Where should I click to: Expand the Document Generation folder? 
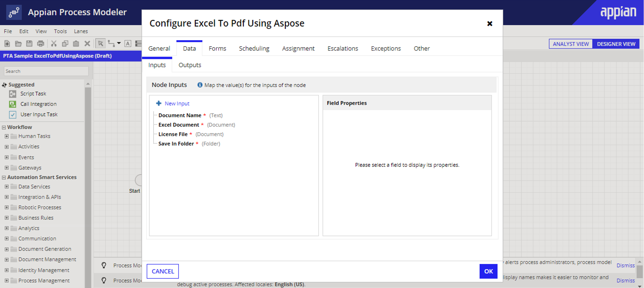click(x=7, y=249)
